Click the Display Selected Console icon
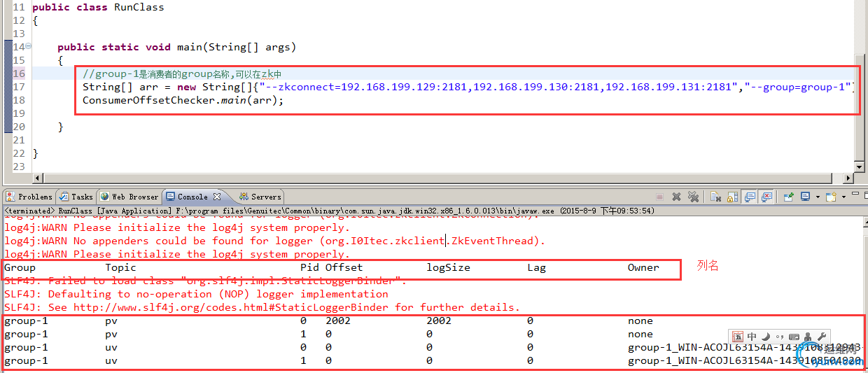This screenshot has height=373, width=868. (806, 197)
